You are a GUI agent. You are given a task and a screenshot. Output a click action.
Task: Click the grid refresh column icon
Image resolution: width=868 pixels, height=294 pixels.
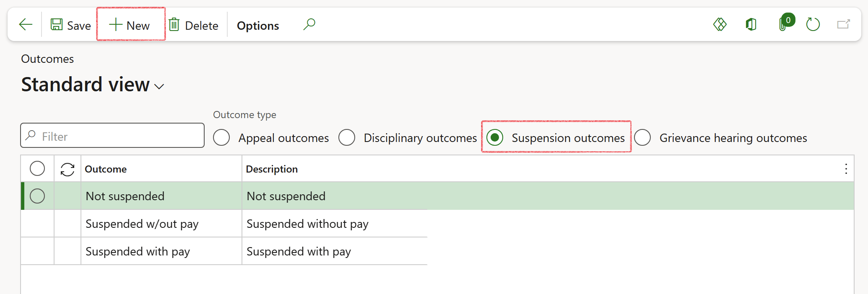tap(68, 169)
